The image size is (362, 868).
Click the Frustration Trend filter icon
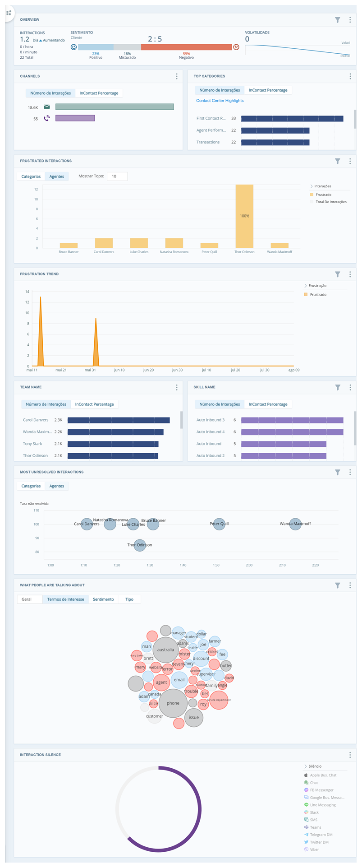[338, 274]
